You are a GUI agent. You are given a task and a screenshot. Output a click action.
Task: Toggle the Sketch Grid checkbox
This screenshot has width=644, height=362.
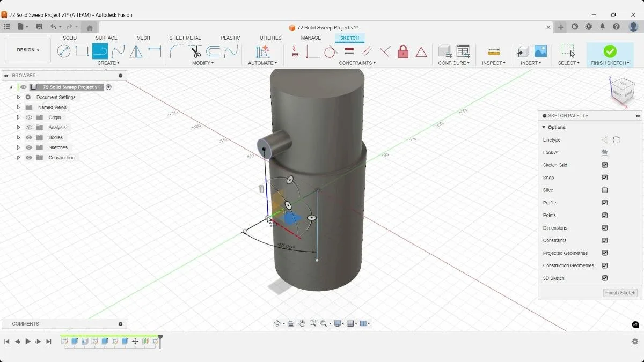click(x=605, y=165)
